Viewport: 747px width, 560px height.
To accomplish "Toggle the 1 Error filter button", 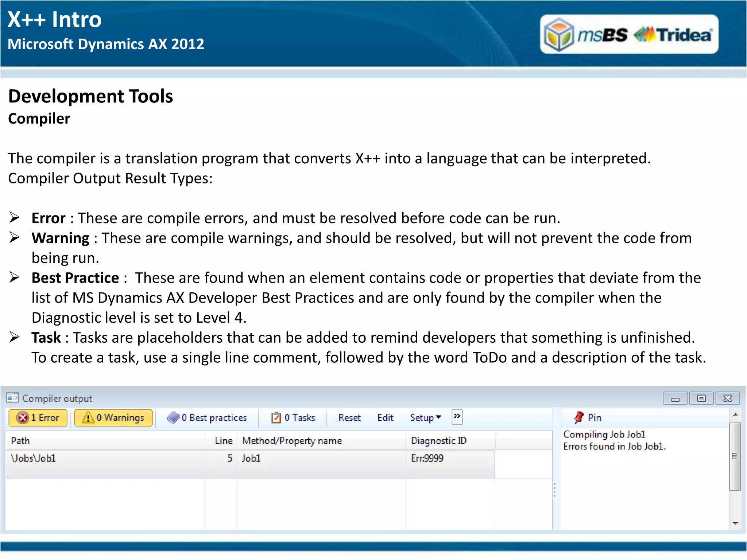I will pos(38,417).
